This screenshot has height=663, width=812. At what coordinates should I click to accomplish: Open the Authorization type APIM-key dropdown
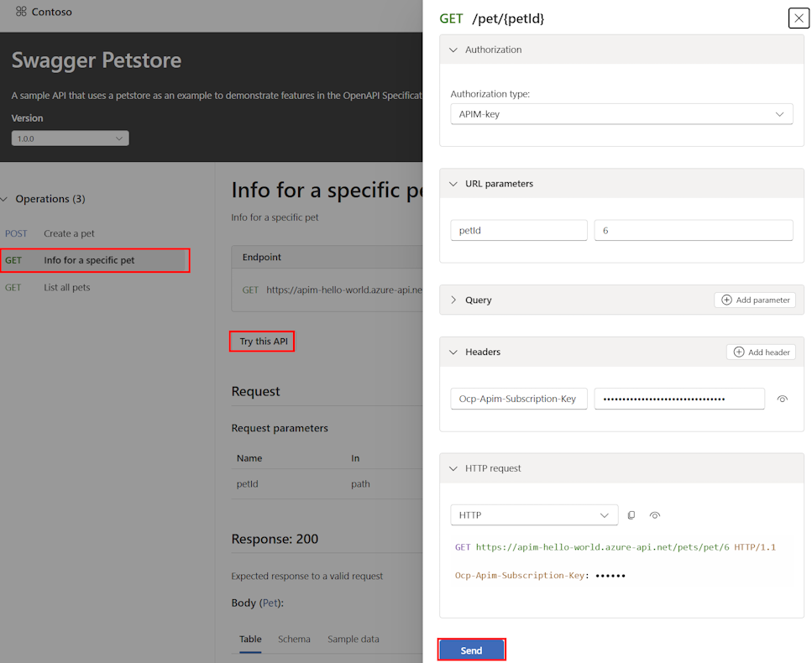(x=621, y=113)
